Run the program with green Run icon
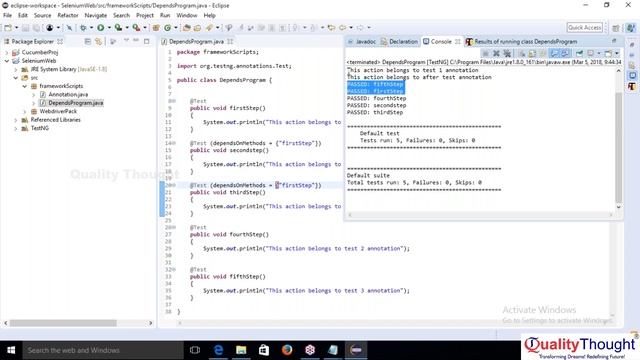This screenshot has width=640, height=360. 100,28
